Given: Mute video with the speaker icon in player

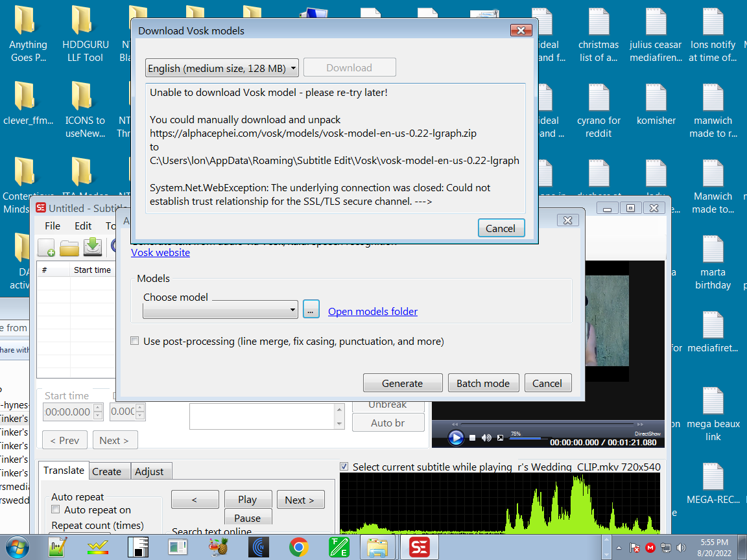Looking at the screenshot, I should (x=486, y=437).
